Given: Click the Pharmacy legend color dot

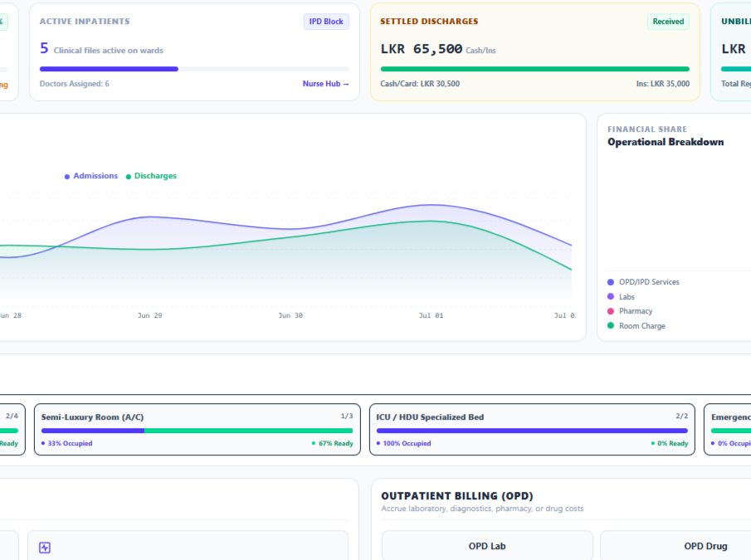Looking at the screenshot, I should coord(611,311).
